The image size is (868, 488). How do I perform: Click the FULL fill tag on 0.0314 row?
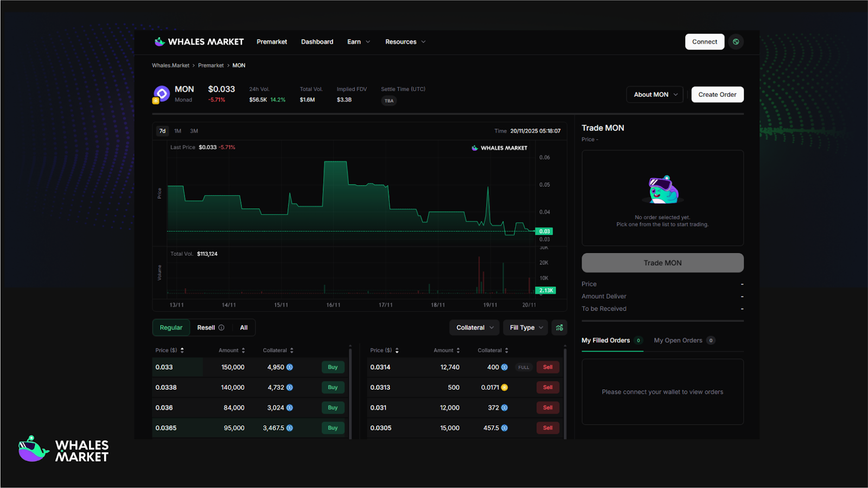coord(524,367)
